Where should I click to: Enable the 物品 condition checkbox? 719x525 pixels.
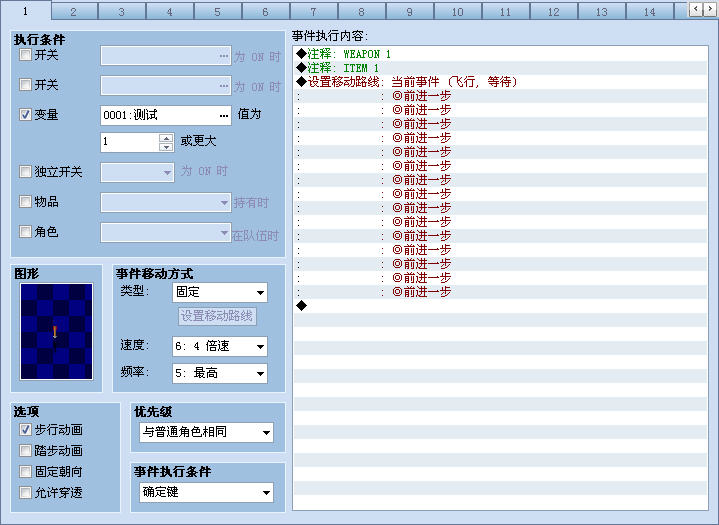click(x=25, y=202)
